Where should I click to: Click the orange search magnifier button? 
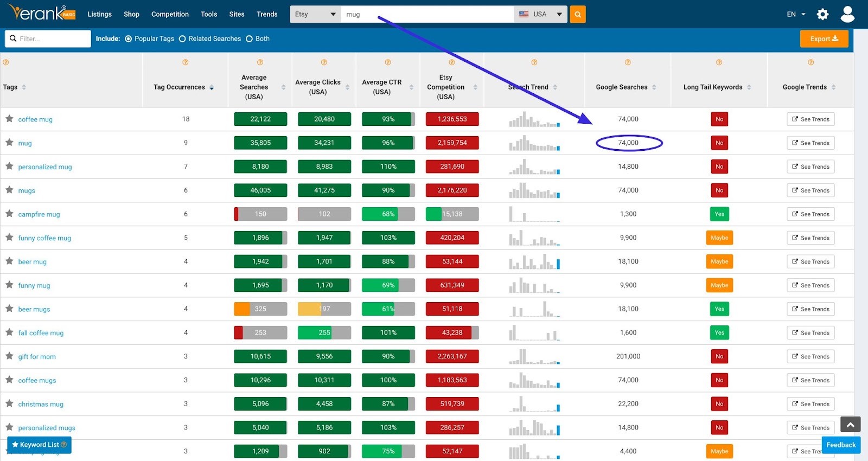click(x=578, y=14)
